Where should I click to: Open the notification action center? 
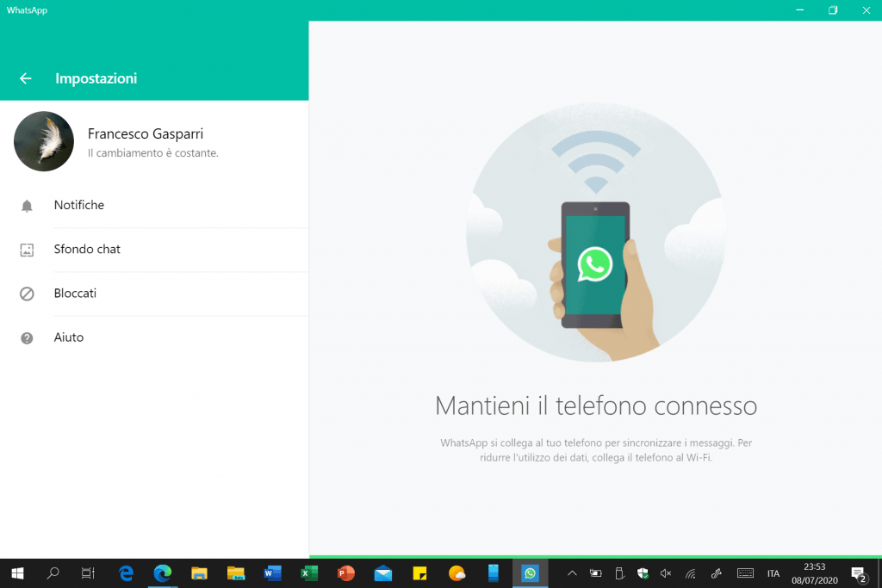(858, 573)
